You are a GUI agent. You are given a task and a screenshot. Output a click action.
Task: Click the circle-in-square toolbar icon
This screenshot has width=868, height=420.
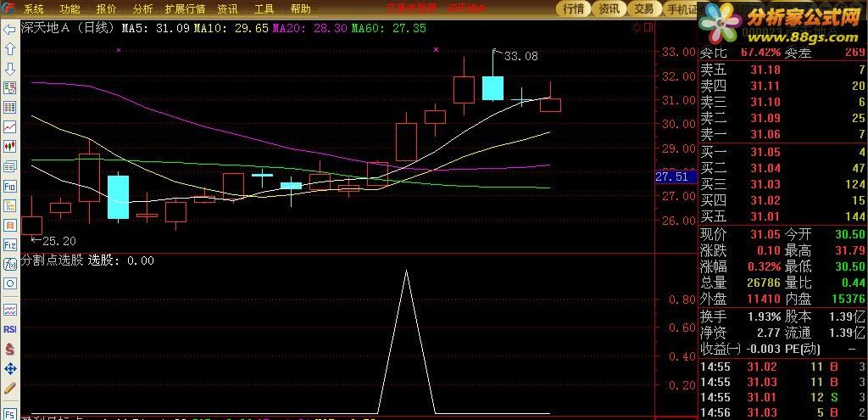[x=9, y=283]
